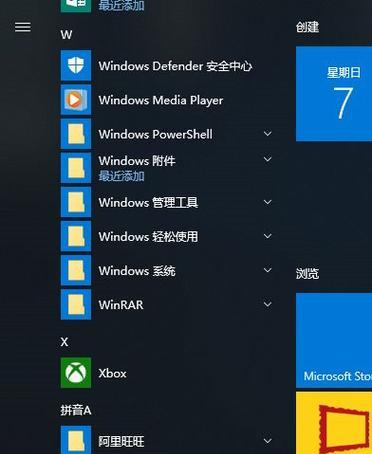Screen dimensions: 372x454
Task: Click the 拼音A section header
Action: click(x=76, y=410)
